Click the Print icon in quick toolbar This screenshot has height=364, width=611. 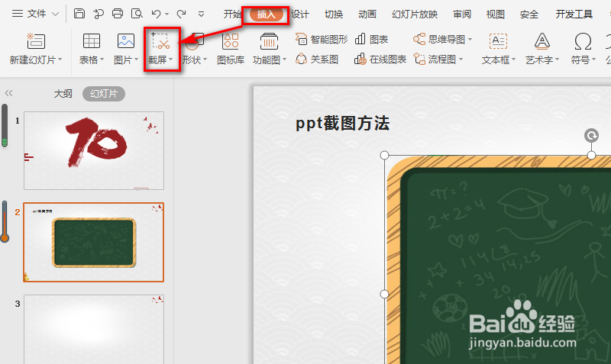coord(118,14)
